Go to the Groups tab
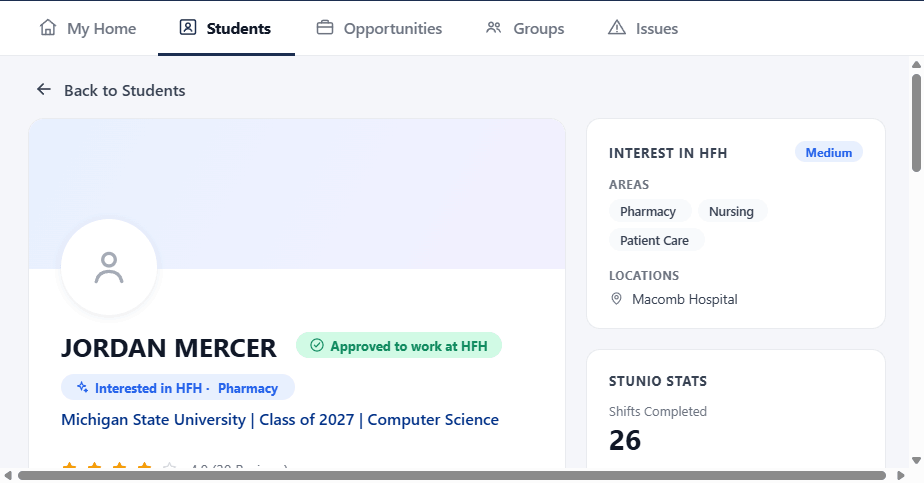 [x=525, y=28]
